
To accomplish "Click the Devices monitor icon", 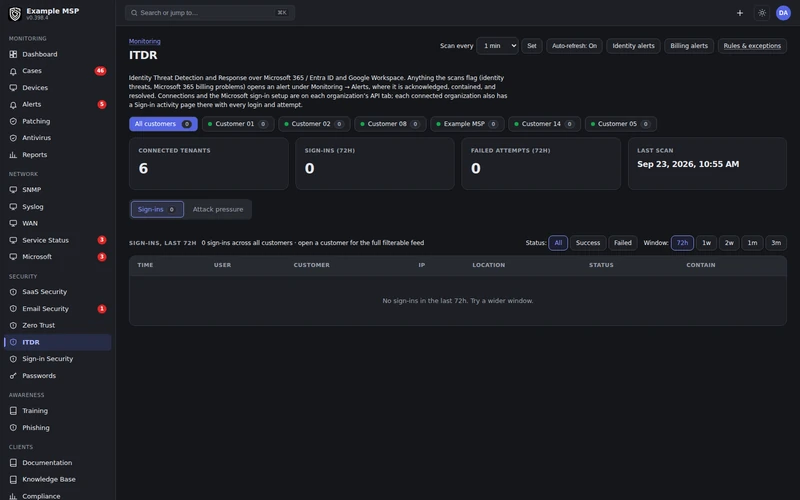I will pyautogui.click(x=13, y=88).
